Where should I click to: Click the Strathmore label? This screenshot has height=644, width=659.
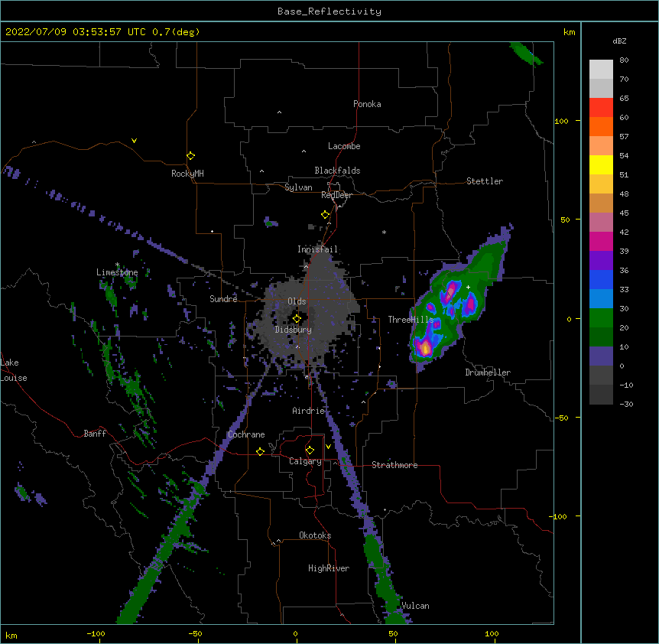point(394,465)
